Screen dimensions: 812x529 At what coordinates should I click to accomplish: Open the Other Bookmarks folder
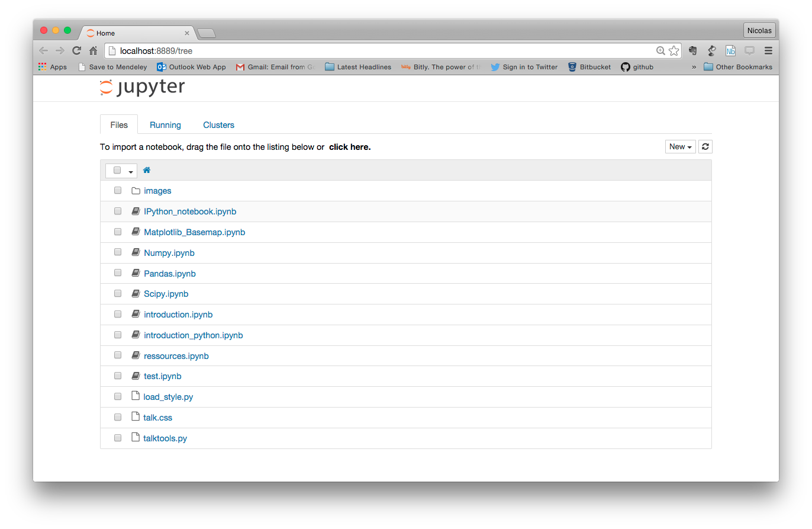coord(738,67)
